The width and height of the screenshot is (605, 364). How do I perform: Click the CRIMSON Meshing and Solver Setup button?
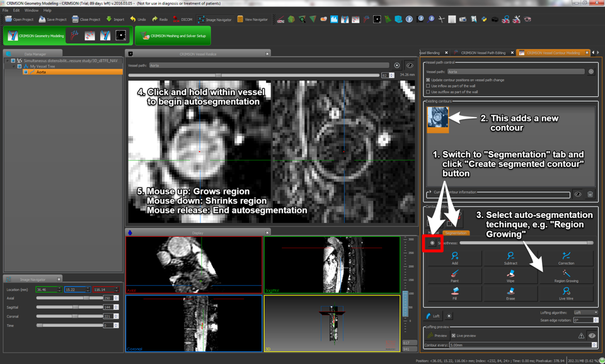(173, 36)
